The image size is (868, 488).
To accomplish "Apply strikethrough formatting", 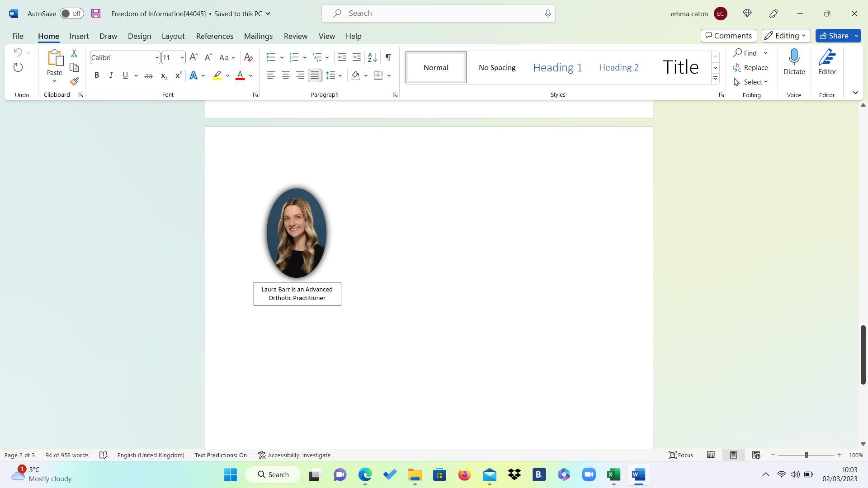I will click(x=148, y=75).
